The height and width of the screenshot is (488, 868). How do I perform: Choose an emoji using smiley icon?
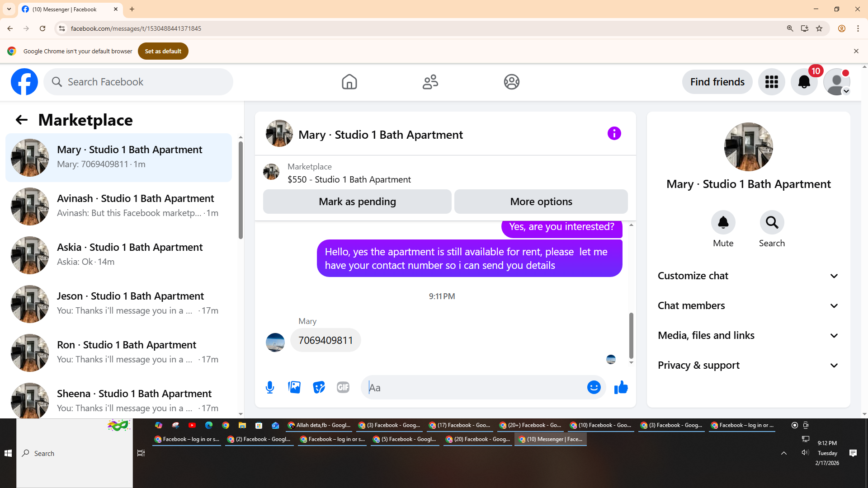coord(594,387)
